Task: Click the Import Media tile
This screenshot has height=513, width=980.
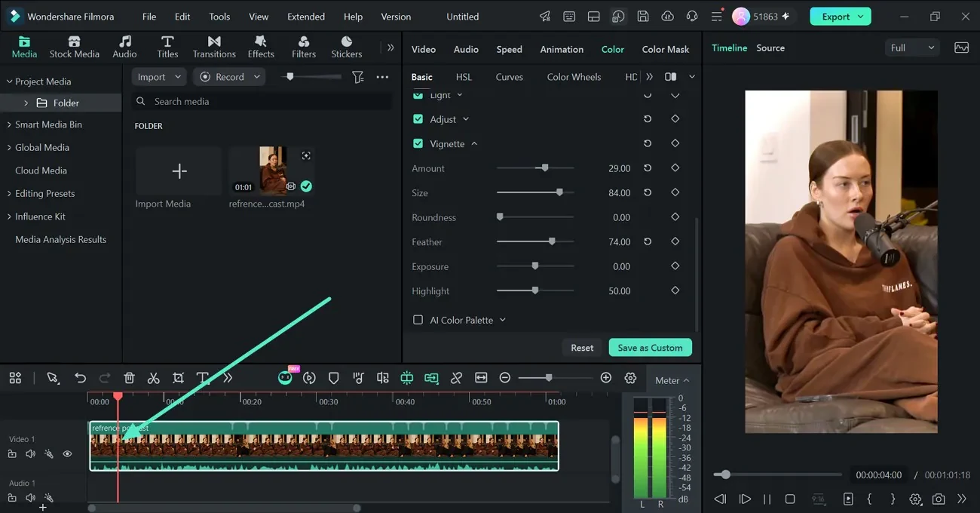Action: (179, 171)
